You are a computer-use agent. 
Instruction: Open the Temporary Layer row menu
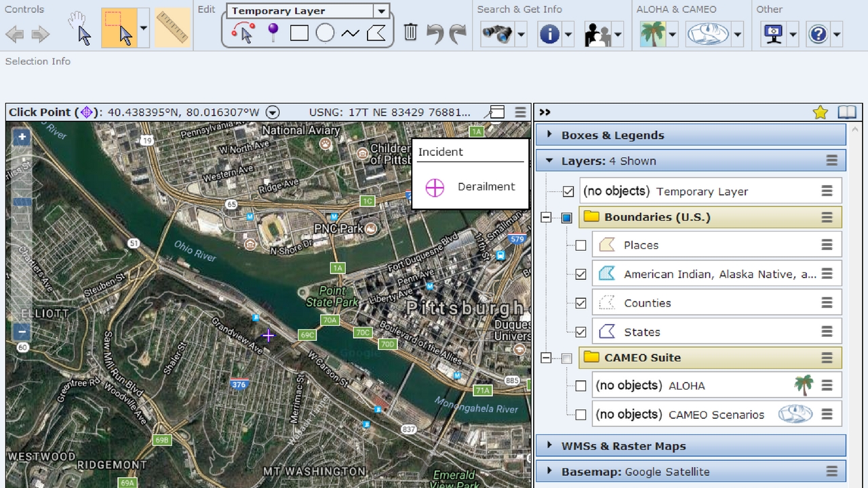coord(827,191)
